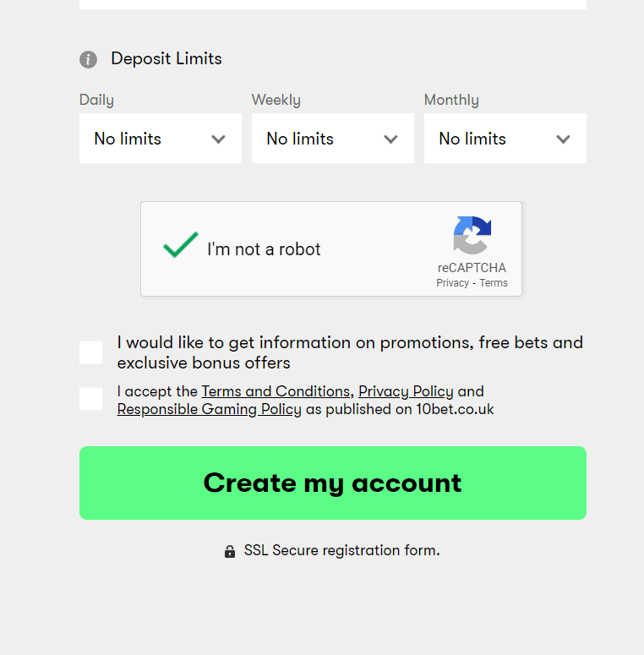Click the Deposit Limits heading text
The image size is (644, 655).
(x=166, y=58)
